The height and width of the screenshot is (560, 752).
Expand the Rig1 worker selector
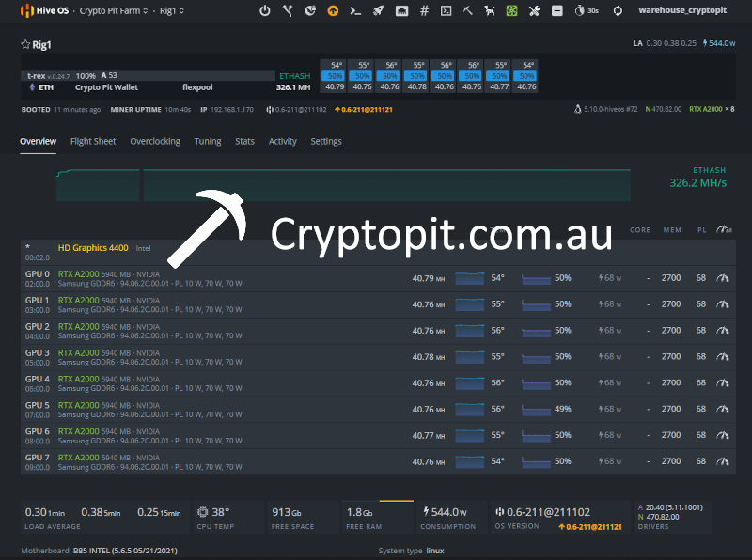pyautogui.click(x=172, y=10)
